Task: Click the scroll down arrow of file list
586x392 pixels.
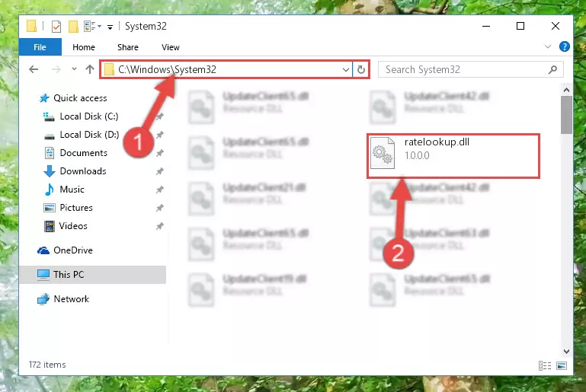Action: pyautogui.click(x=566, y=352)
